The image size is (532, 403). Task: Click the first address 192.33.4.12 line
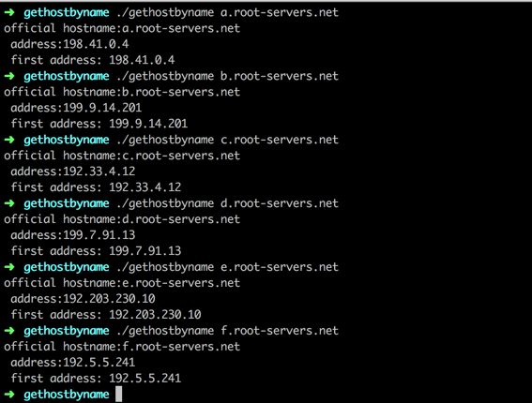point(96,187)
